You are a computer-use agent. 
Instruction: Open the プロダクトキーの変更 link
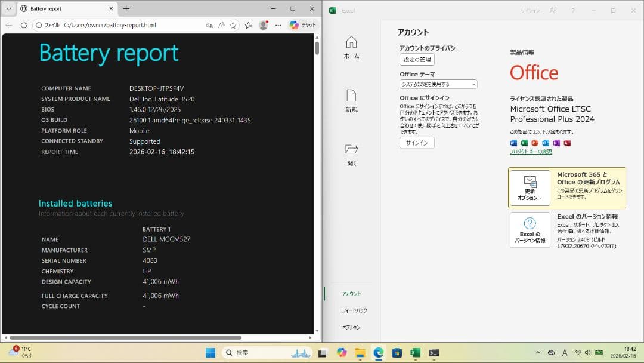point(530,151)
